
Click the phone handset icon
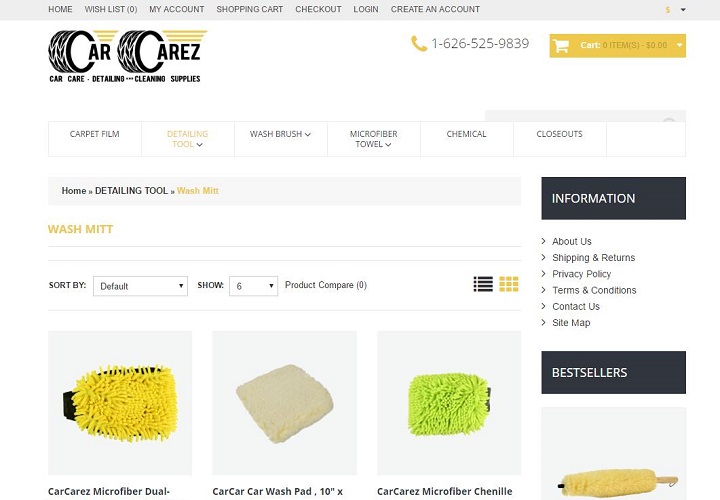tap(418, 44)
